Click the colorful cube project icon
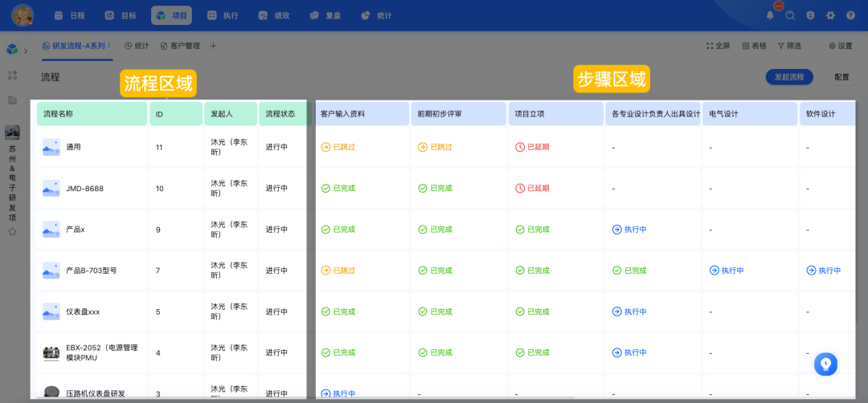This screenshot has width=868, height=403. 12,50
